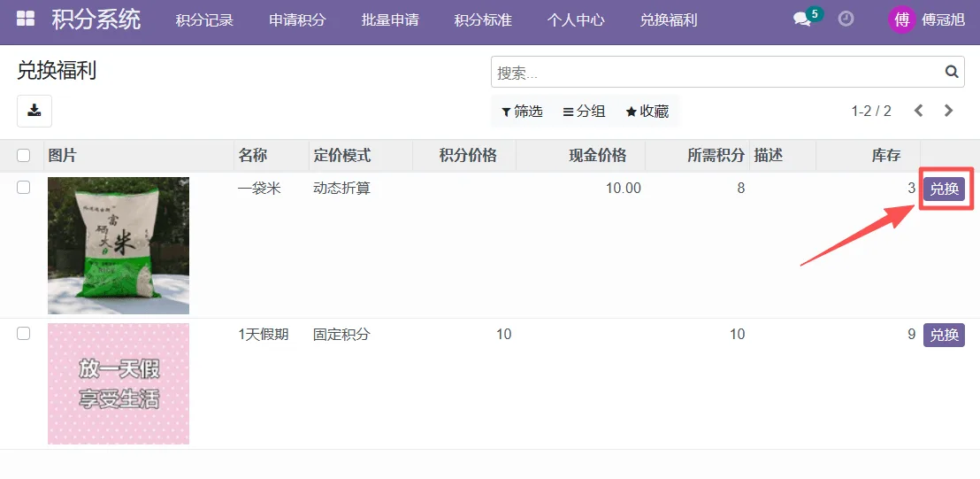Go to previous page arrow
The image size is (980, 479).
coord(918,111)
